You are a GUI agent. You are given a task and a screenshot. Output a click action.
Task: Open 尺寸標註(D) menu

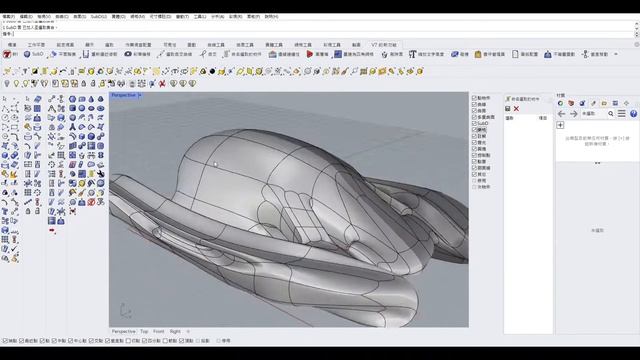coord(160,17)
